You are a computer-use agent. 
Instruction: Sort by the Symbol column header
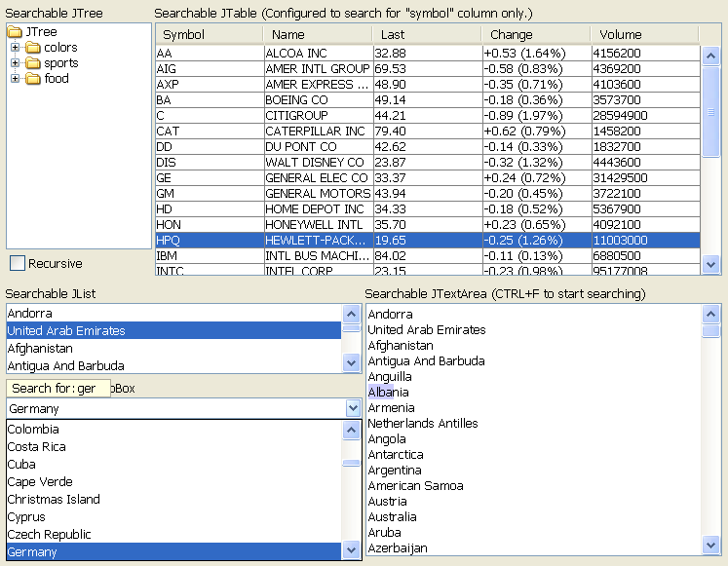(210, 34)
